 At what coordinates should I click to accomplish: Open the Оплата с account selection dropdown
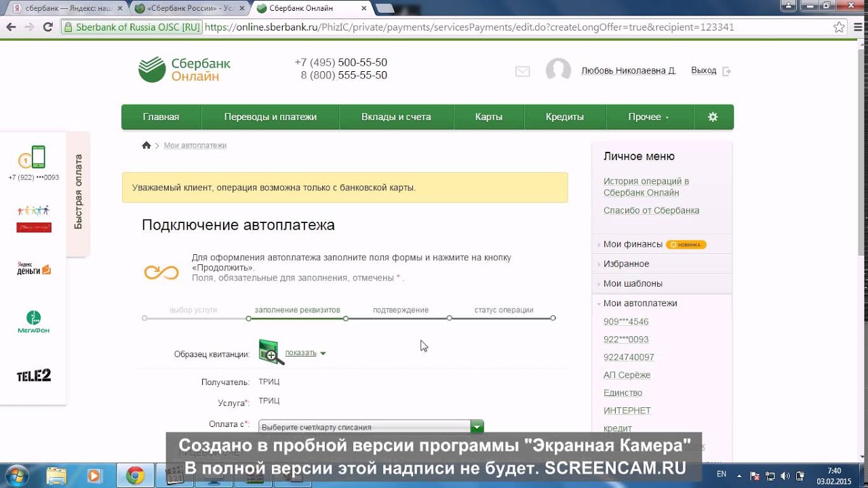point(371,427)
